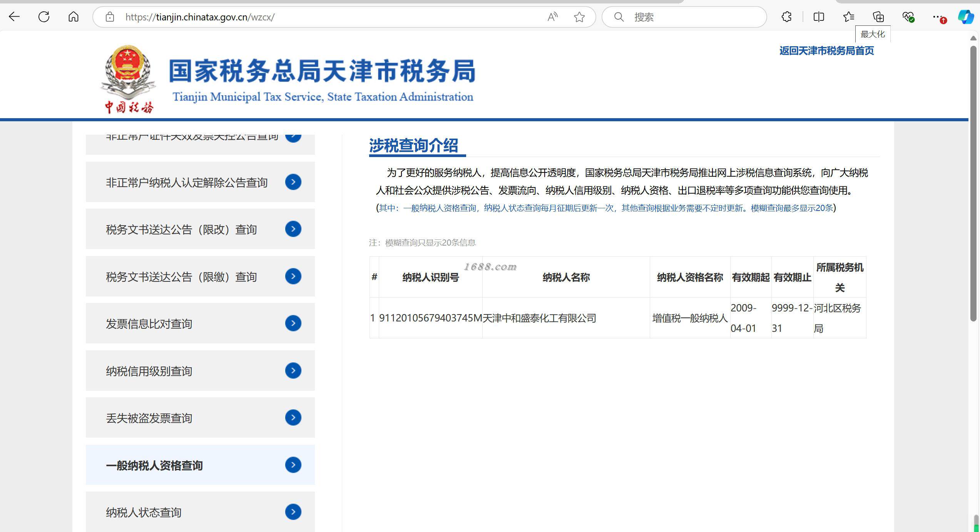This screenshot has width=980, height=532.
Task: Open 税务文书送达公告（限缴）查询 item
Action: tap(181, 276)
